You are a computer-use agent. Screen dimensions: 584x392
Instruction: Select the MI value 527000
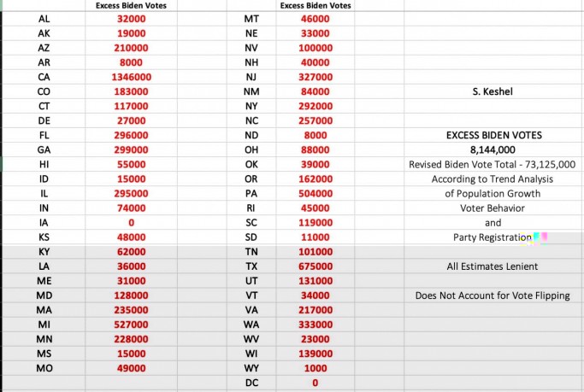click(x=132, y=325)
